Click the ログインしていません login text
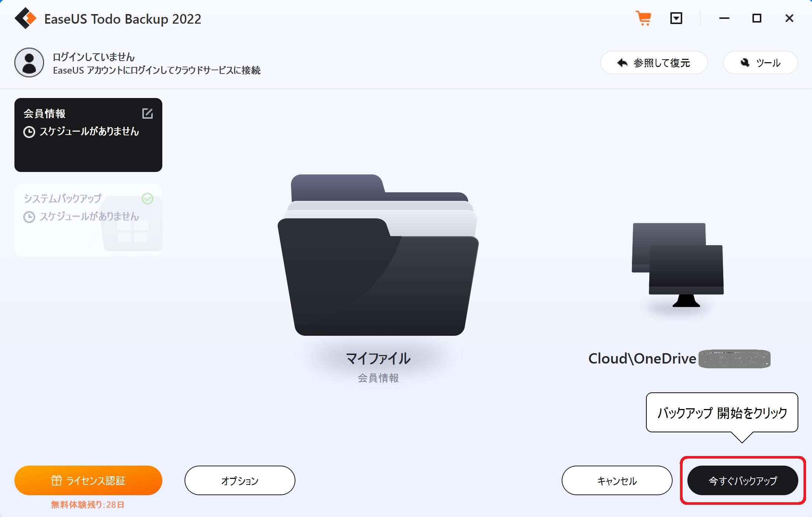Viewport: 812px width, 517px height. point(94,57)
